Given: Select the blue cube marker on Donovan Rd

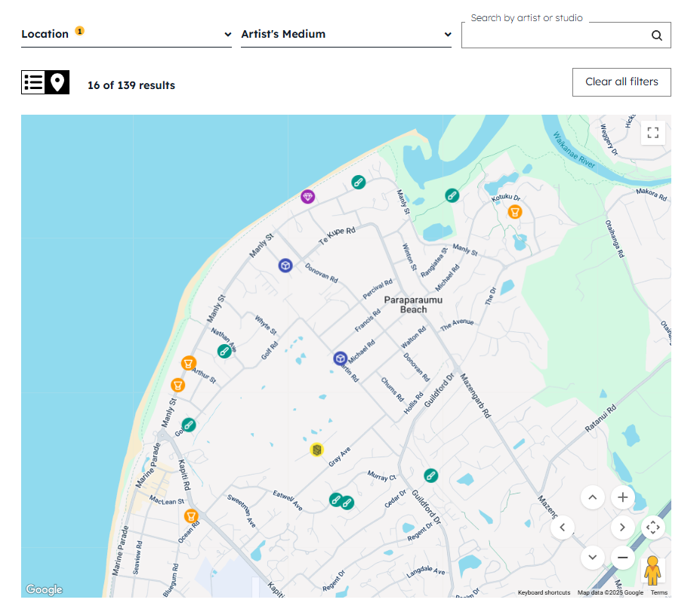Looking at the screenshot, I should (x=285, y=266).
